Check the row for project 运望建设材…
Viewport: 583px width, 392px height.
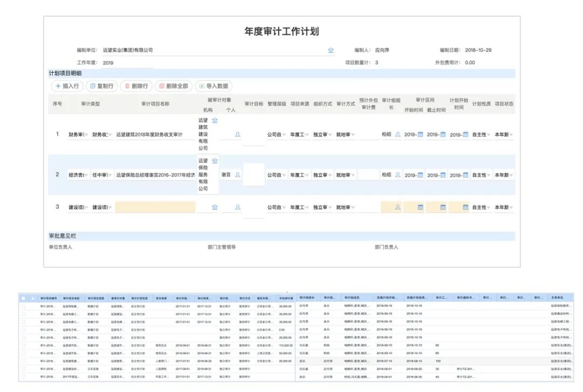click(23, 369)
